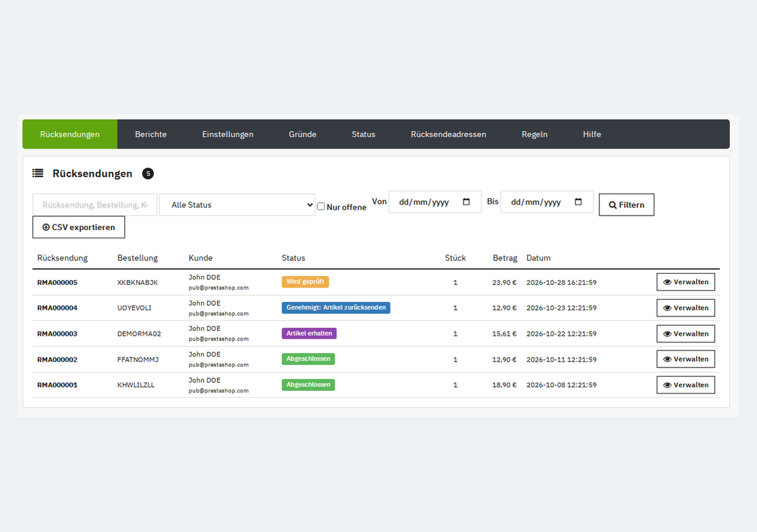Click order reference KHWLILZLL
757x532 pixels.
[x=136, y=385]
